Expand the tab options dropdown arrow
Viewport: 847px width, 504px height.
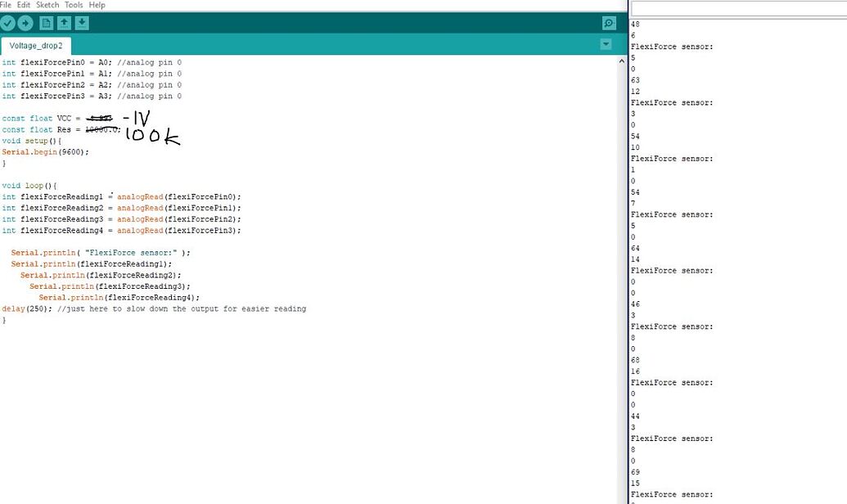click(606, 44)
